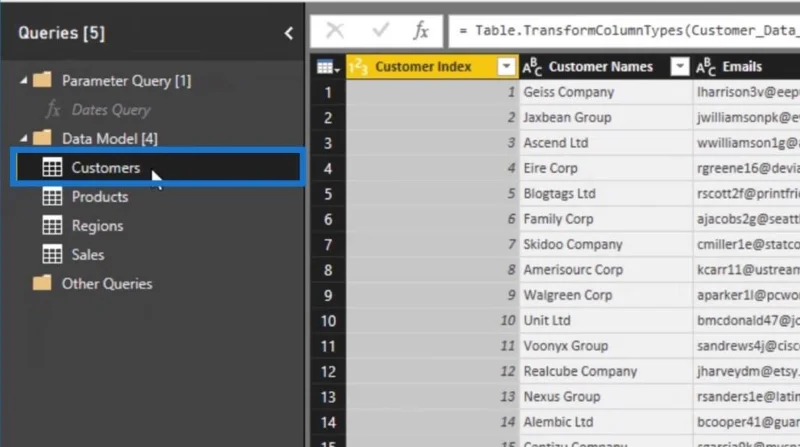Open the table menu icon at grid corner
Viewport: 800px width, 447px height.
(328, 67)
